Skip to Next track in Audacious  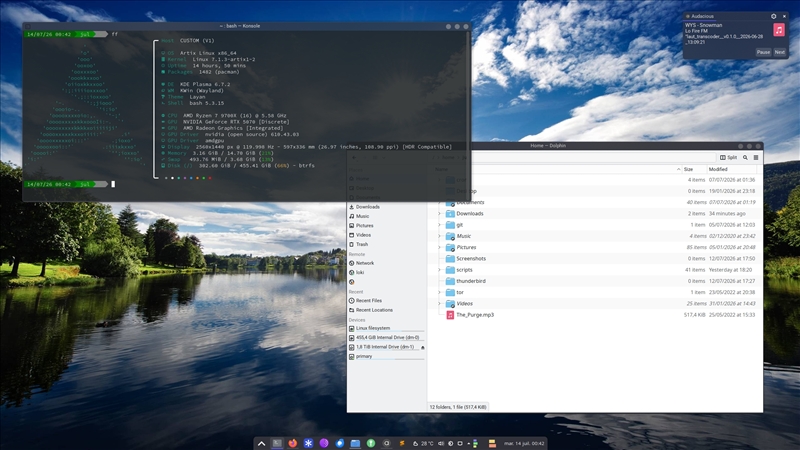pos(780,53)
